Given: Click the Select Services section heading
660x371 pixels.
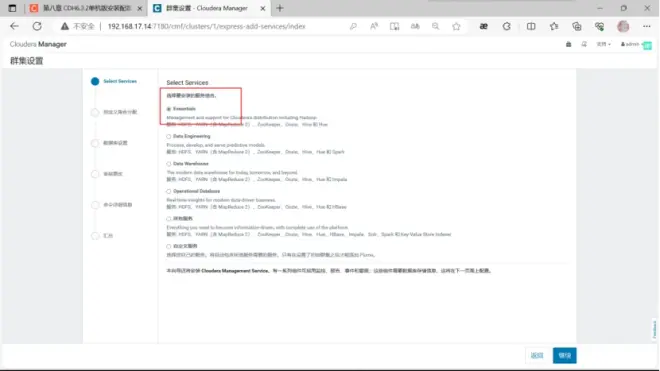Looking at the screenshot, I should tap(187, 83).
